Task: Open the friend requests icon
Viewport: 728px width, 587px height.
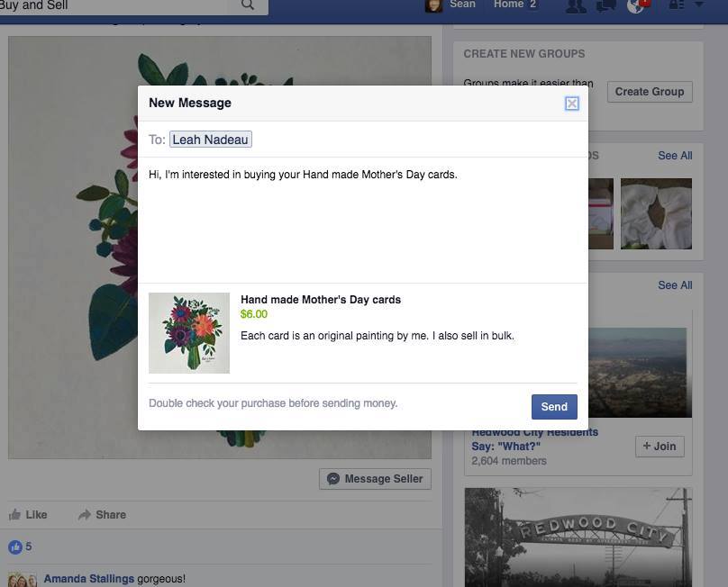Action: coord(576,5)
